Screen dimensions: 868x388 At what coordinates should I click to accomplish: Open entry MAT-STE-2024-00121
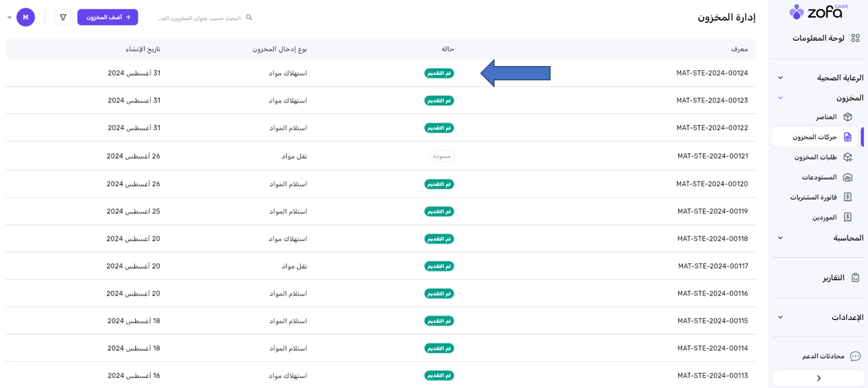click(x=712, y=156)
